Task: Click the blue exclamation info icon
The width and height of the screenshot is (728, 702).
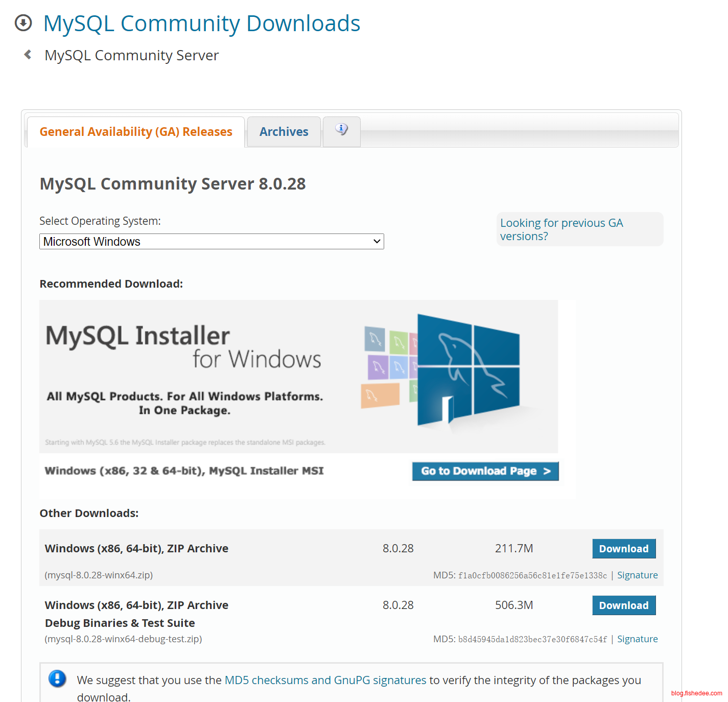Action: click(x=57, y=678)
